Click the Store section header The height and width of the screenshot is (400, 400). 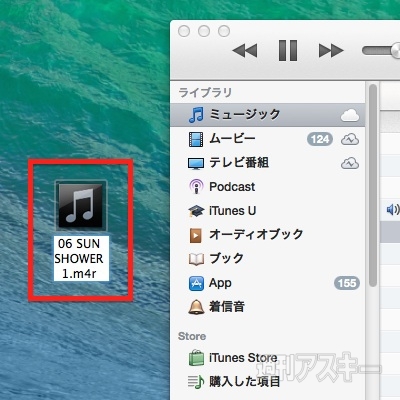tap(192, 336)
